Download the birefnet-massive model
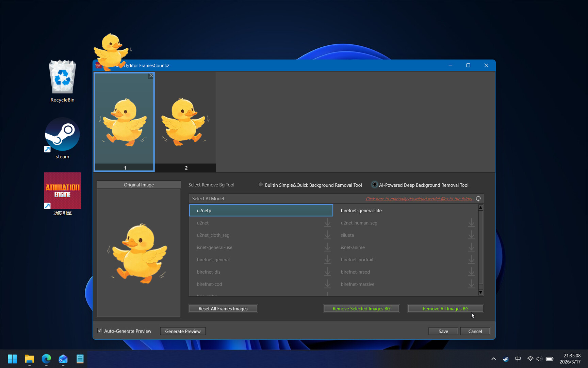The height and width of the screenshot is (368, 588). coord(471,284)
